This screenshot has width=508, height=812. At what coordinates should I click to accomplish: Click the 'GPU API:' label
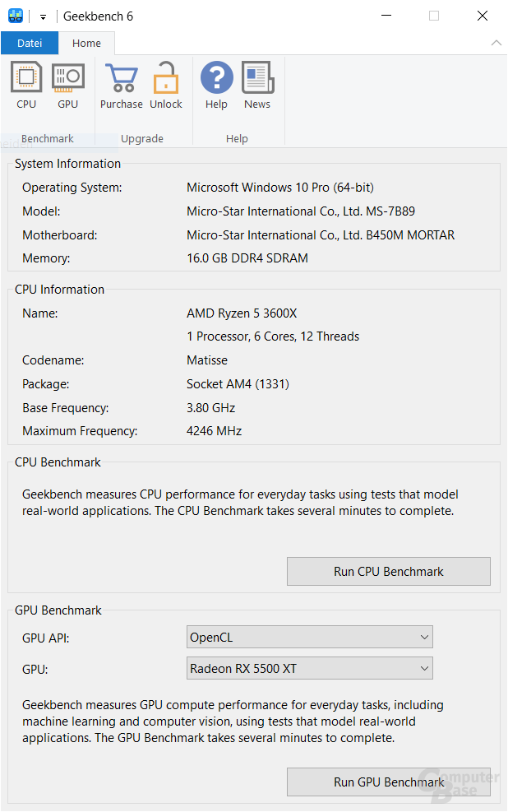45,638
